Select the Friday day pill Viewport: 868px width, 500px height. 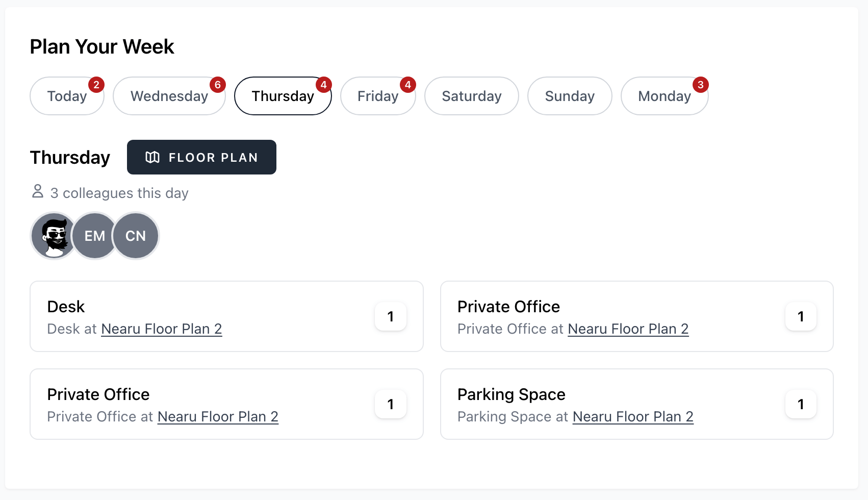click(x=378, y=96)
